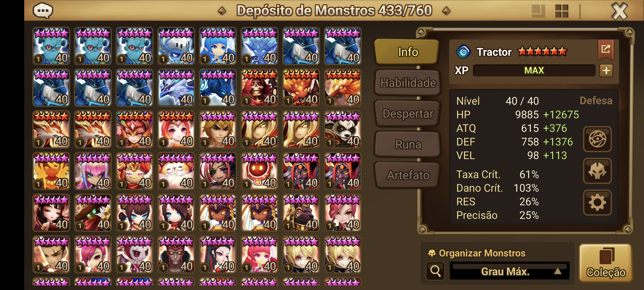
Task: Click the magnifier search icon
Action: click(435, 271)
